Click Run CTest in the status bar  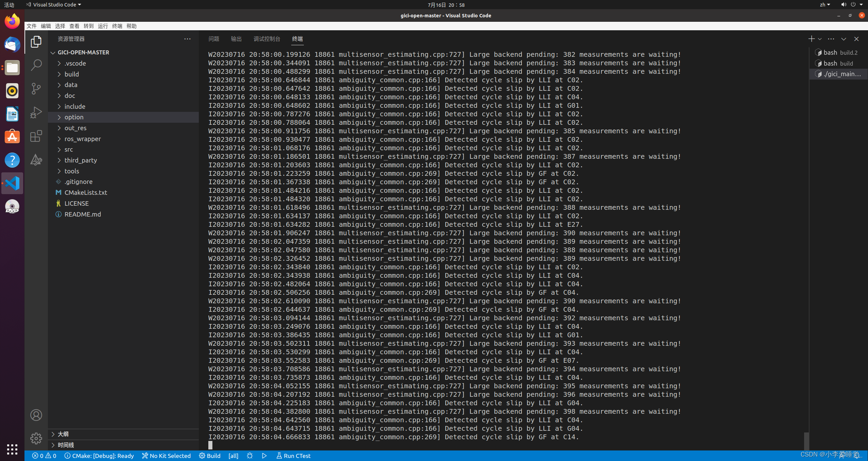[293, 456]
